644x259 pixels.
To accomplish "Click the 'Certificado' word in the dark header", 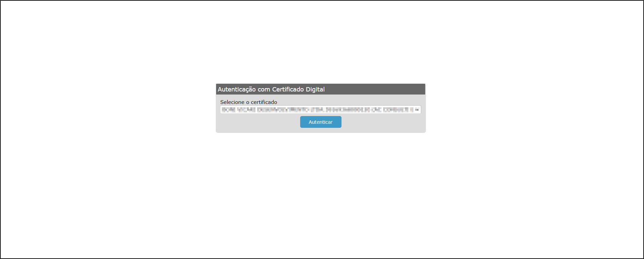I will [288, 89].
